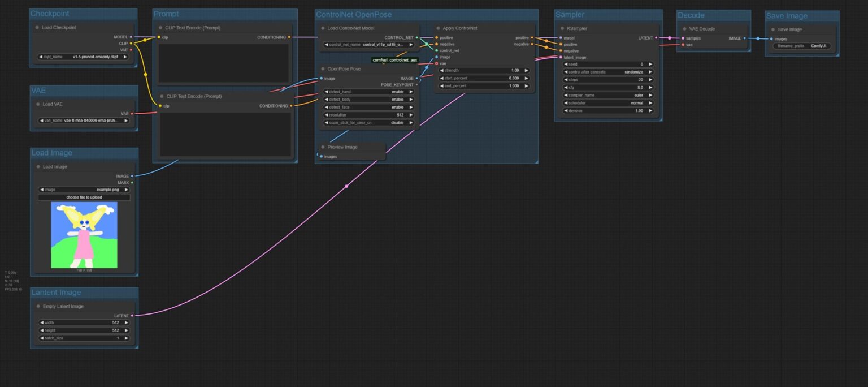Click the choose file to upload button

click(84, 196)
